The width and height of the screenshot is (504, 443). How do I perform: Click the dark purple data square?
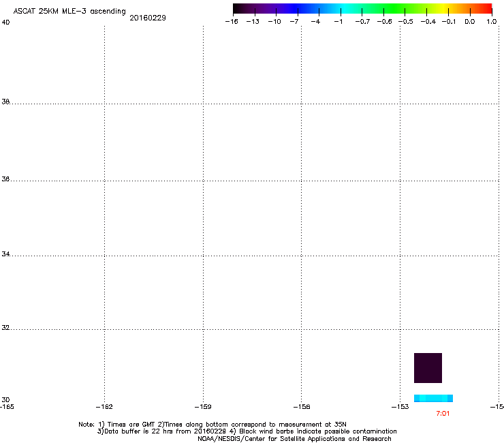click(428, 368)
